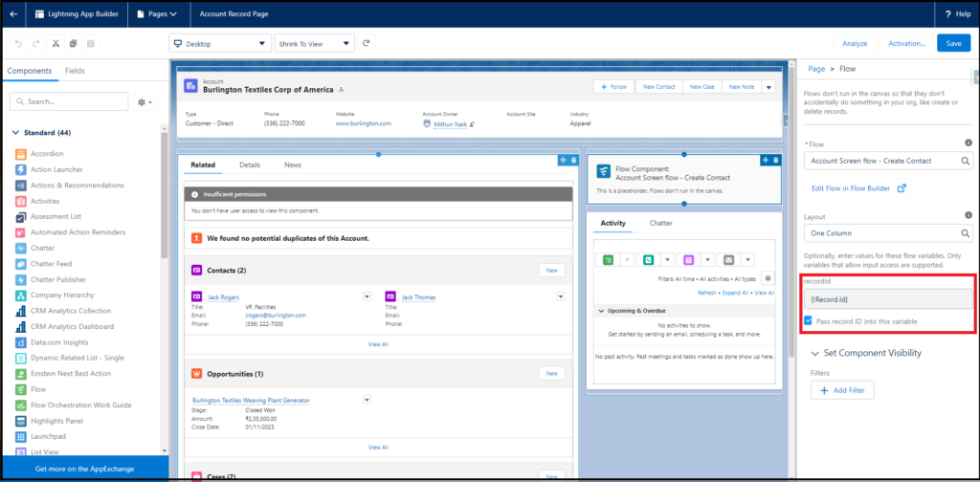The image size is (980, 482).
Task: Click the Action Launcher component icon
Action: [20, 169]
